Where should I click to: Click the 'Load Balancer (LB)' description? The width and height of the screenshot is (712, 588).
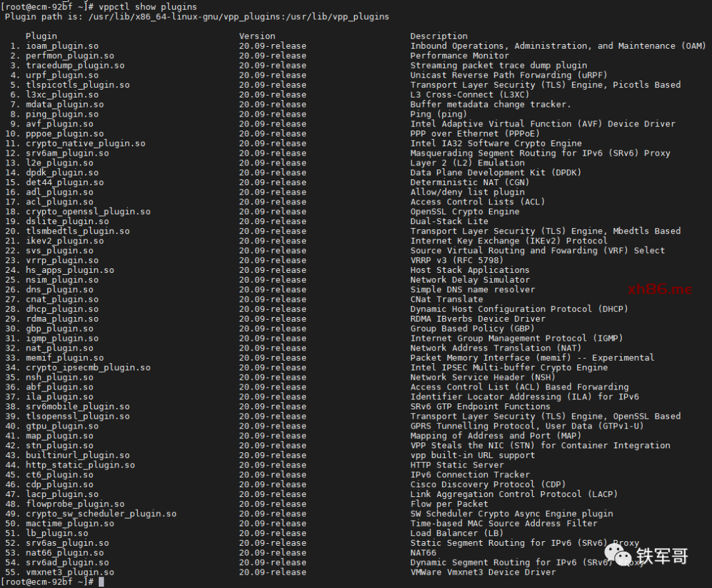click(456, 533)
